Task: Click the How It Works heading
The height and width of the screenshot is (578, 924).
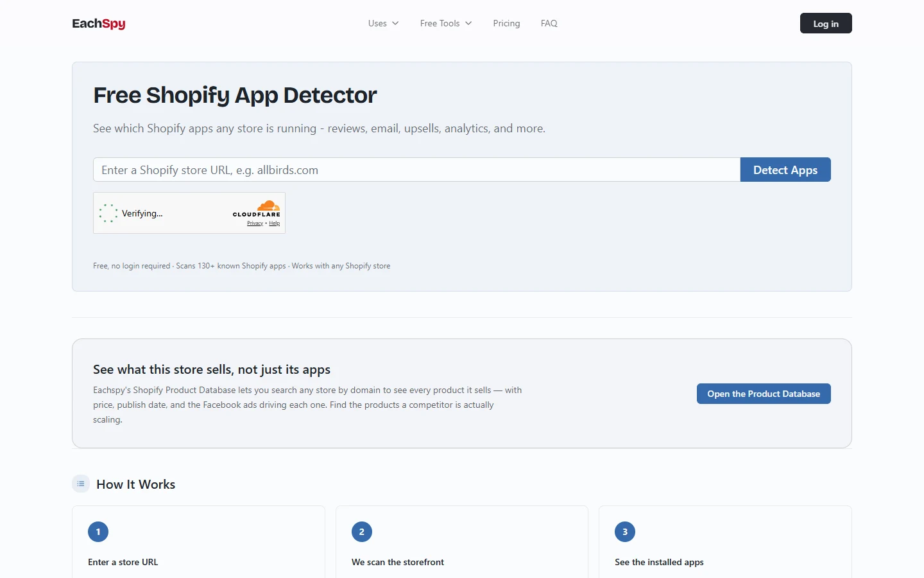Action: tap(135, 484)
